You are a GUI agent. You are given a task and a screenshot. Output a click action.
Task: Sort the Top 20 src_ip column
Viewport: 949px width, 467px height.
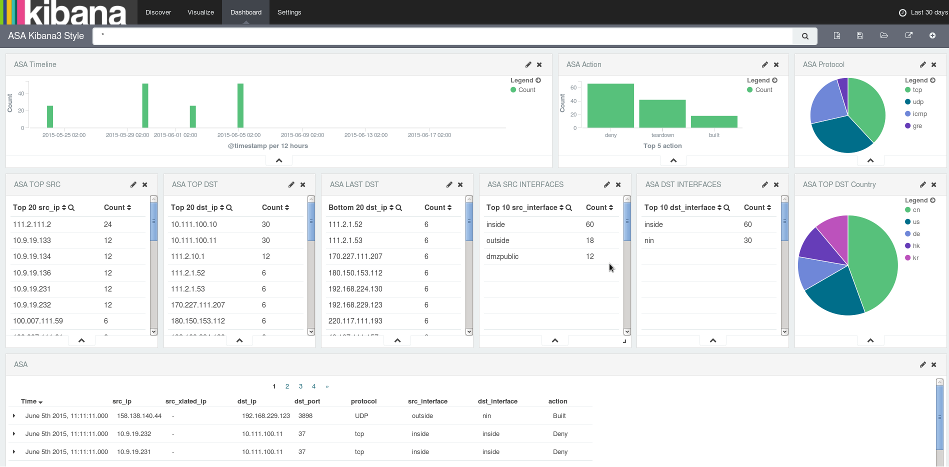tap(64, 207)
